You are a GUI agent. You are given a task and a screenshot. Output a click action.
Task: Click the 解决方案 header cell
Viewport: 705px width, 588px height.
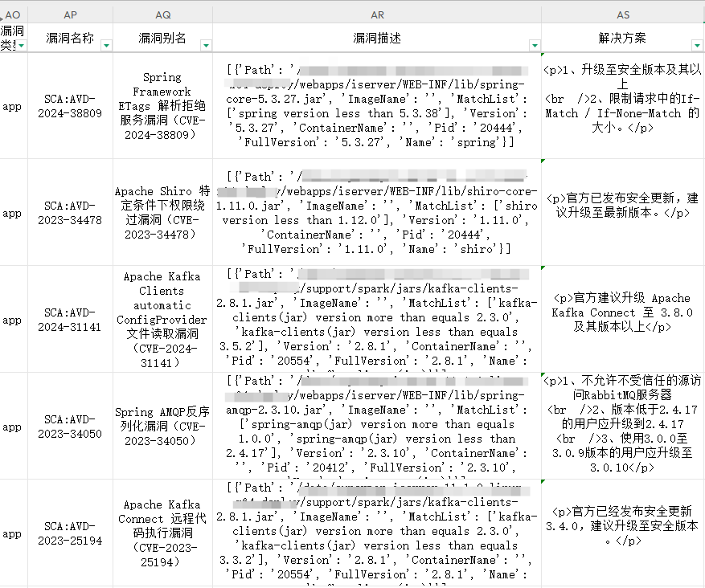[x=623, y=38]
